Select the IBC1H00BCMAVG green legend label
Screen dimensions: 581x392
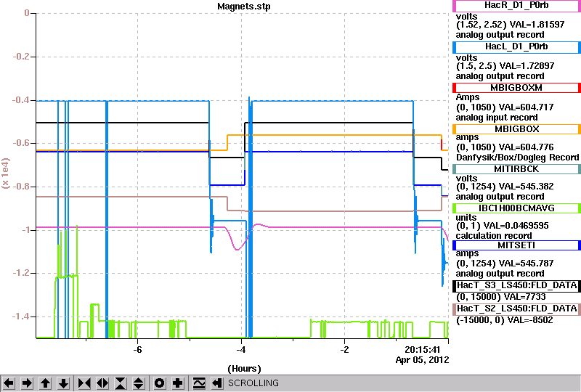[x=516, y=208]
